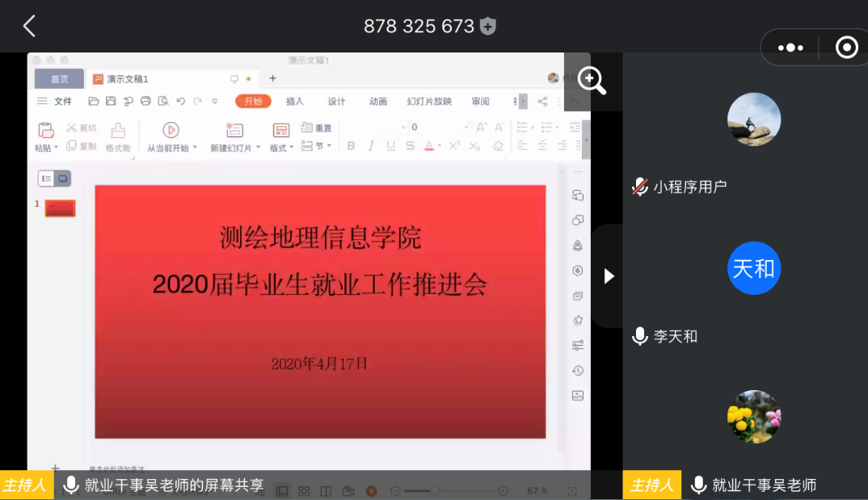Increase font size with larger A
The height and width of the screenshot is (500, 868).
coord(481,127)
